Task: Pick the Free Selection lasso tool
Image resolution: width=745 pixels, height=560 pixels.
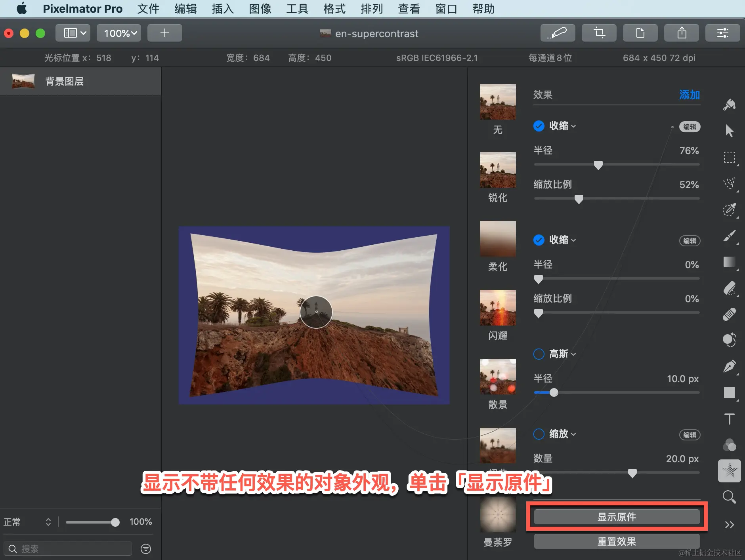Action: [729, 183]
